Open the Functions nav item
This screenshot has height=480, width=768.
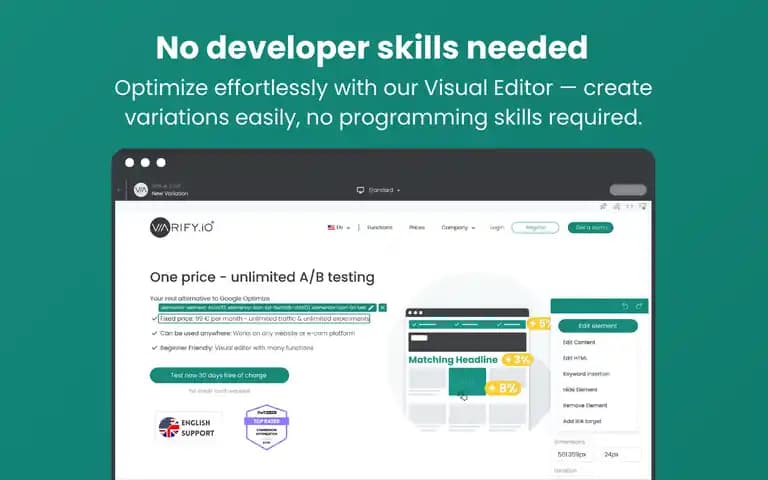point(380,228)
